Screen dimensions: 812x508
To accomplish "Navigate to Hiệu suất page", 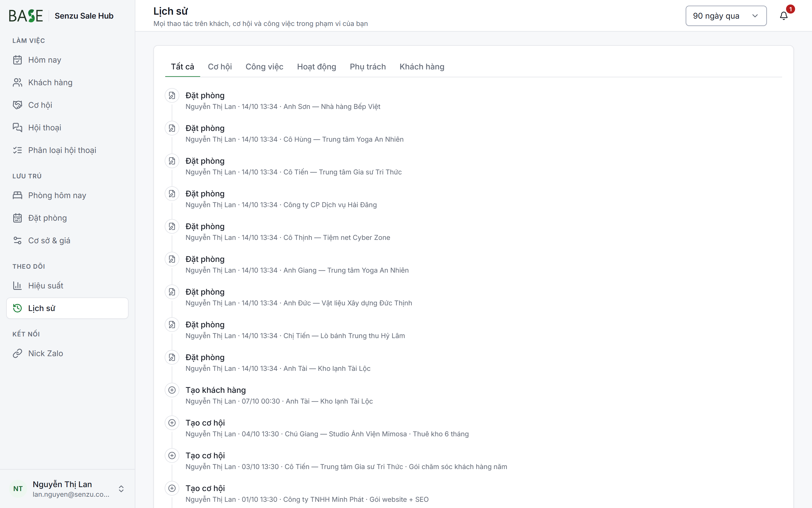I will click(67, 286).
